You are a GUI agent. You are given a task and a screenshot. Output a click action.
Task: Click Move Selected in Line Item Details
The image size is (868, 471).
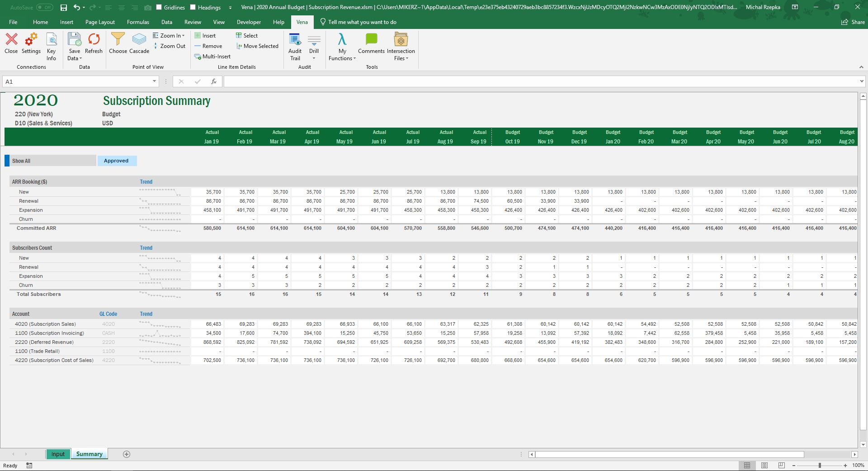tap(257, 46)
